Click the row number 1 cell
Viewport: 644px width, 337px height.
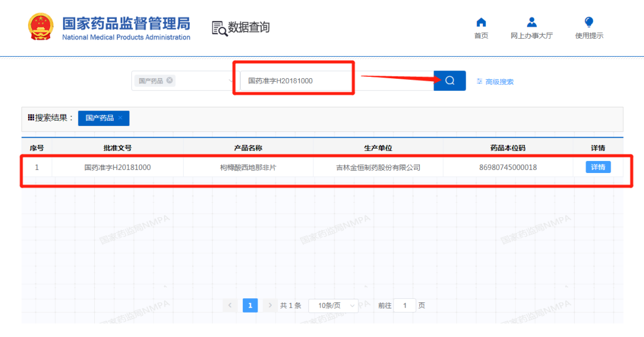[x=36, y=167]
